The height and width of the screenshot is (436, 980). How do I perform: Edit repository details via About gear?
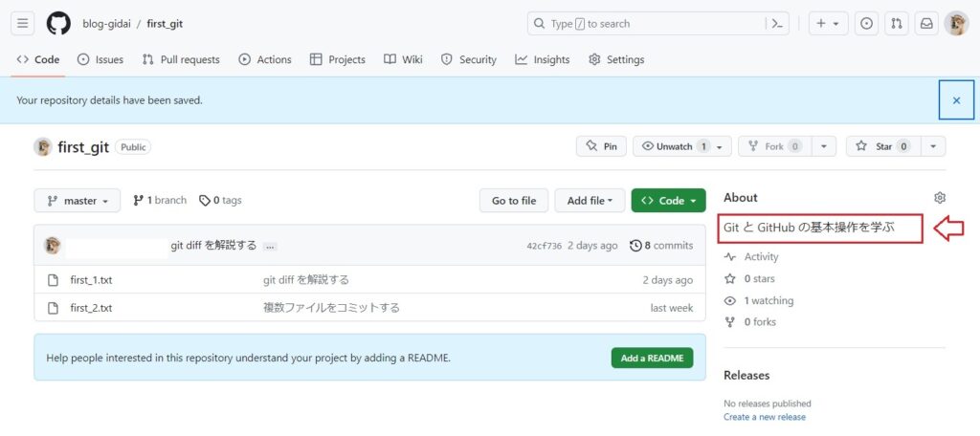coord(939,198)
